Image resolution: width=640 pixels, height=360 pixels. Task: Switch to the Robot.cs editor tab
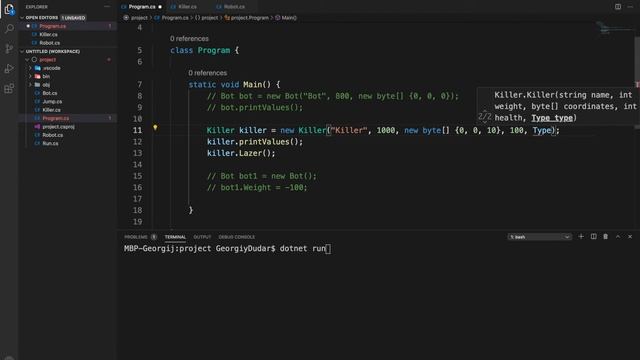pos(234,7)
